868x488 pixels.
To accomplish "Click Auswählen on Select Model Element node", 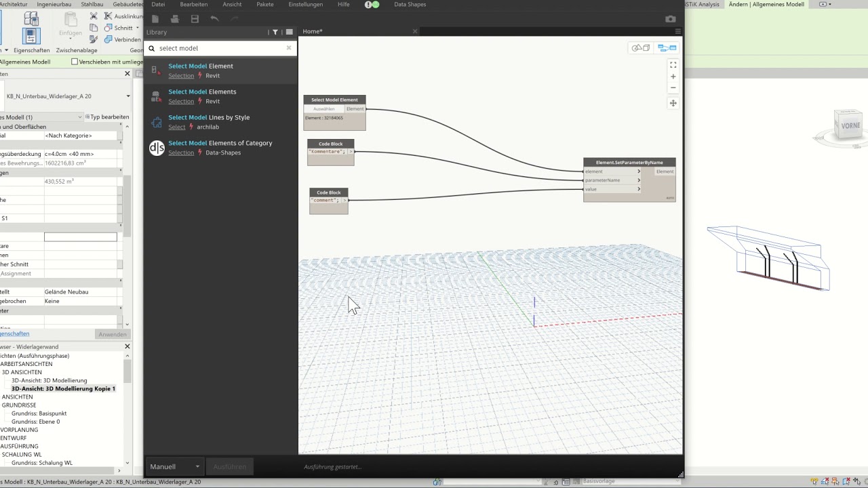I will [x=324, y=109].
